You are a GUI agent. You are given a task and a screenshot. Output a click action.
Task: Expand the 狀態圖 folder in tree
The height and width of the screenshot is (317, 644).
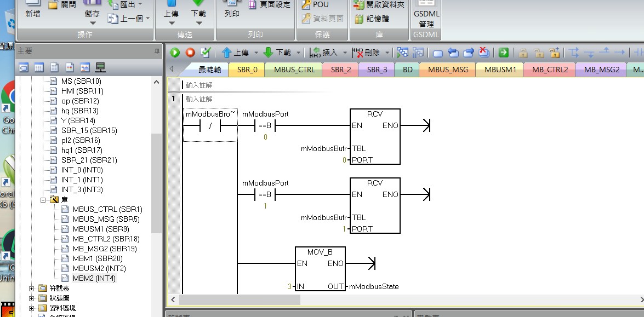click(x=32, y=298)
